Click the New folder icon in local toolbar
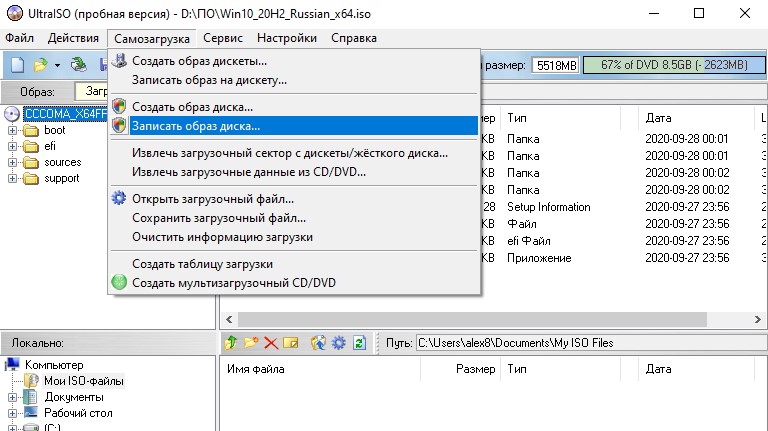 (x=251, y=342)
